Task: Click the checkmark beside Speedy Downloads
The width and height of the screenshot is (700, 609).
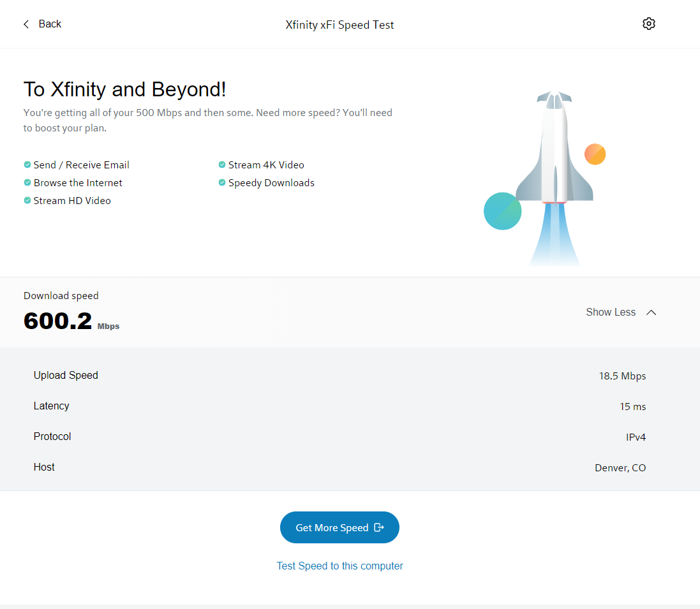Action: [222, 182]
